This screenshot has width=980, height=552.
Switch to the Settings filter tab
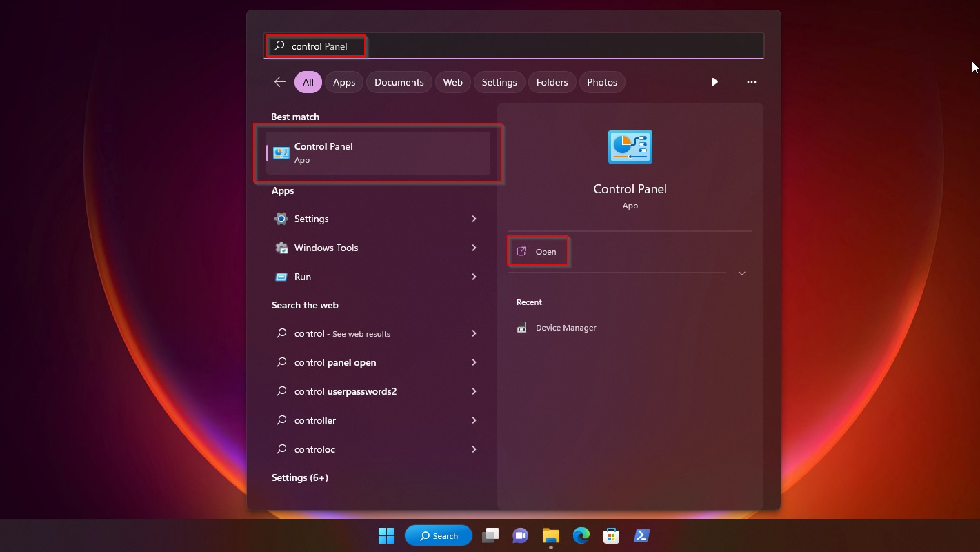tap(499, 82)
